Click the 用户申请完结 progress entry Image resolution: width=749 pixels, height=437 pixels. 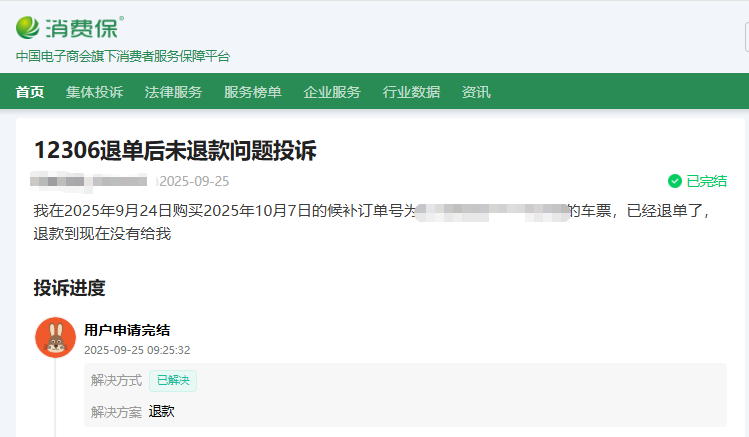coord(127,330)
